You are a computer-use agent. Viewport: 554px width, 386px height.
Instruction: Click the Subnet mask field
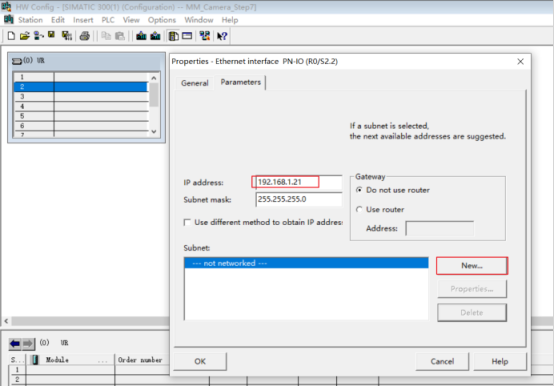click(x=299, y=199)
